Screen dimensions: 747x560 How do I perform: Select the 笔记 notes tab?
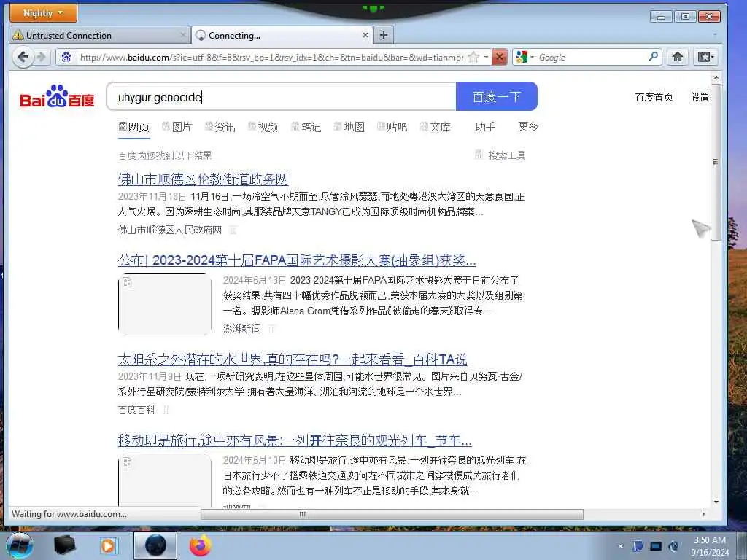(306, 127)
